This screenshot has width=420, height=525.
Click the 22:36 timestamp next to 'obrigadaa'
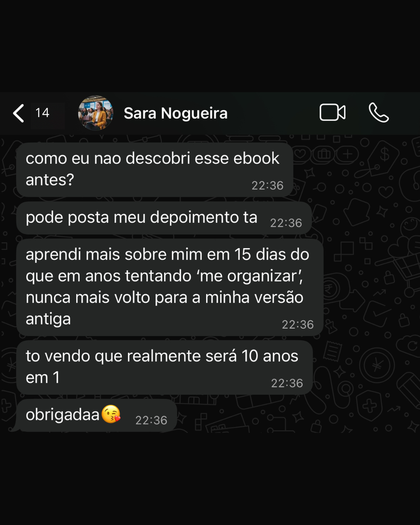point(151,420)
